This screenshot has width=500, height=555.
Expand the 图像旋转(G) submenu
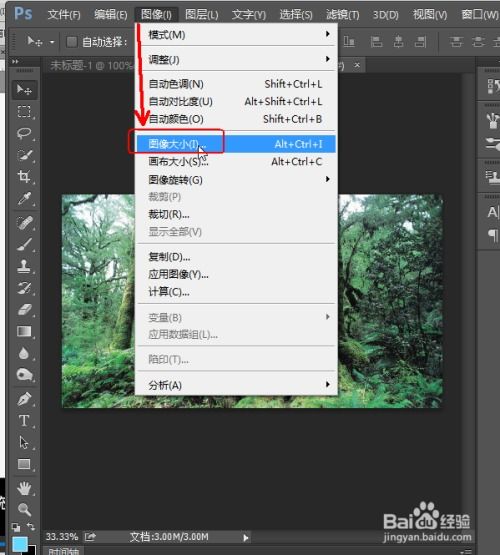236,179
